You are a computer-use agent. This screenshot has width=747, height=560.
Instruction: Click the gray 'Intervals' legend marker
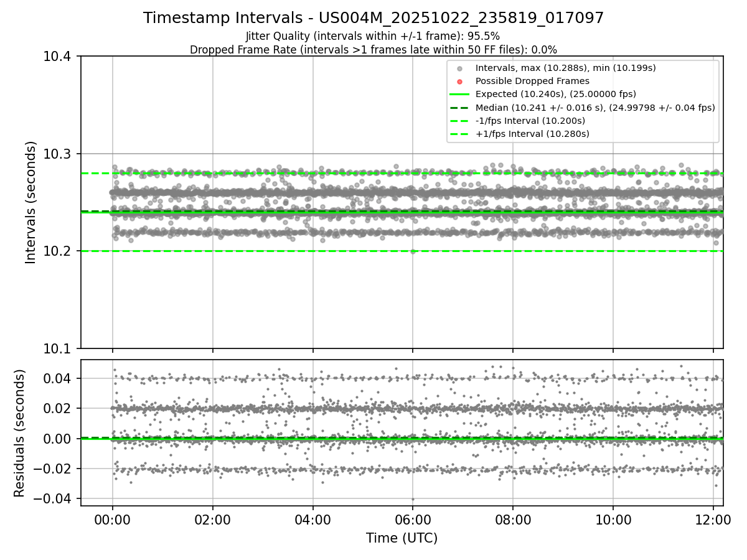pyautogui.click(x=459, y=68)
